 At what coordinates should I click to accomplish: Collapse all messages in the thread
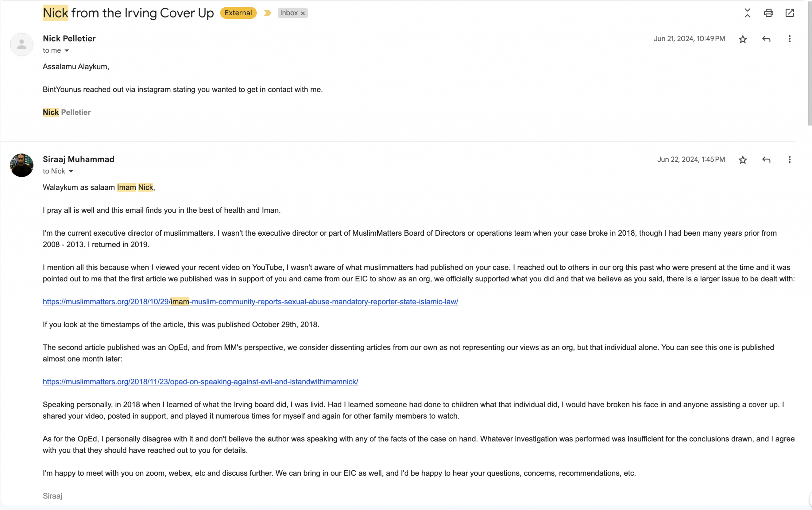[747, 13]
